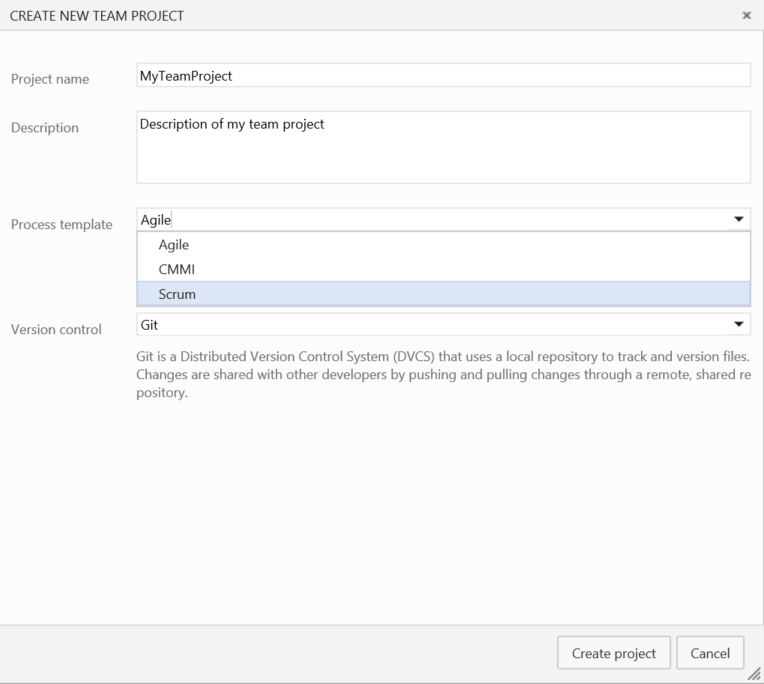The image size is (764, 684).
Task: Click the Description field label
Action: 44,127
